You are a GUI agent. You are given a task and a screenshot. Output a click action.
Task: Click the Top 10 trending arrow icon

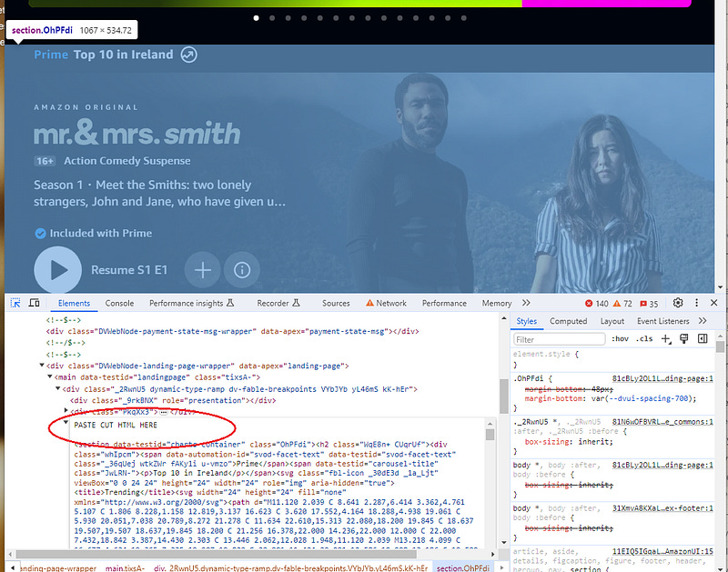(189, 55)
